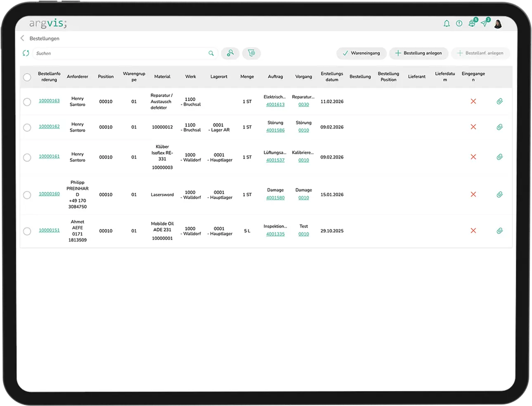Viewport: 532px width, 406px height.
Task: Click the green refresh icon beside search
Action: tap(26, 53)
